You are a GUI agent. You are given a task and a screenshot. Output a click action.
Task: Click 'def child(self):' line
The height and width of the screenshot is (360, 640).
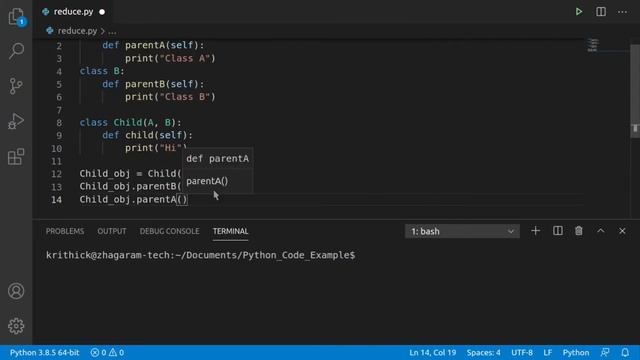(147, 135)
